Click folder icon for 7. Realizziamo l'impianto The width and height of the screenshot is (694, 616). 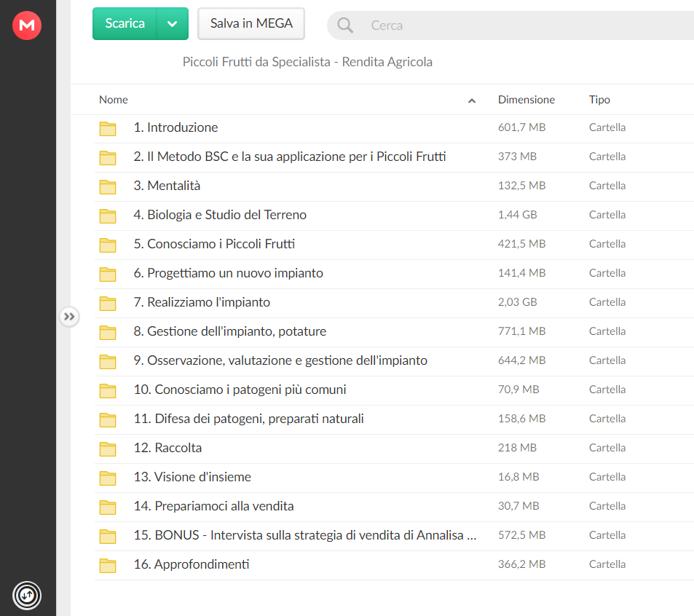pyautogui.click(x=108, y=303)
